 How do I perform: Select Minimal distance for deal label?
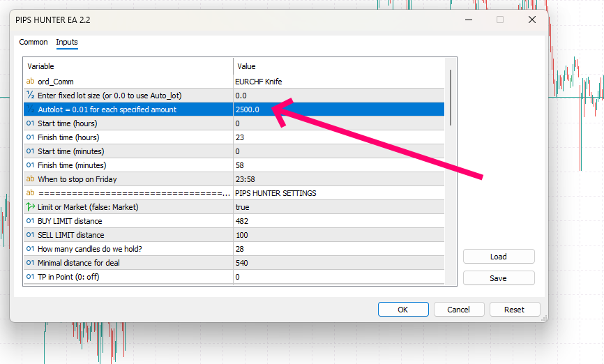[x=79, y=263]
